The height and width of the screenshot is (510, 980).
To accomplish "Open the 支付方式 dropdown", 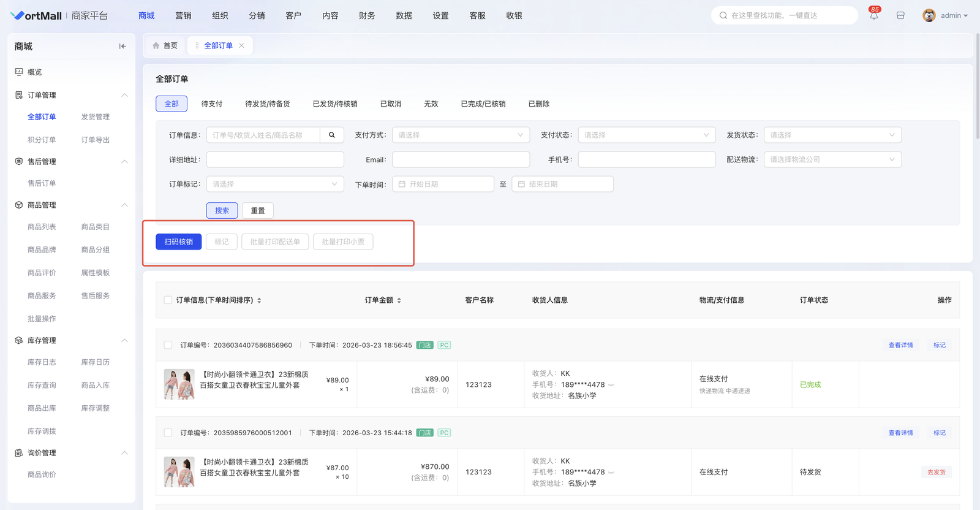I will tap(461, 135).
